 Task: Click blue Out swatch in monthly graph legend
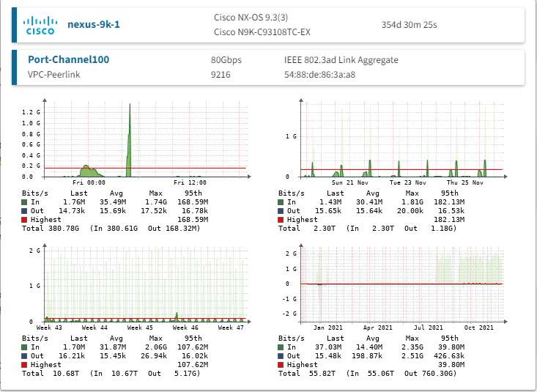[24, 356]
